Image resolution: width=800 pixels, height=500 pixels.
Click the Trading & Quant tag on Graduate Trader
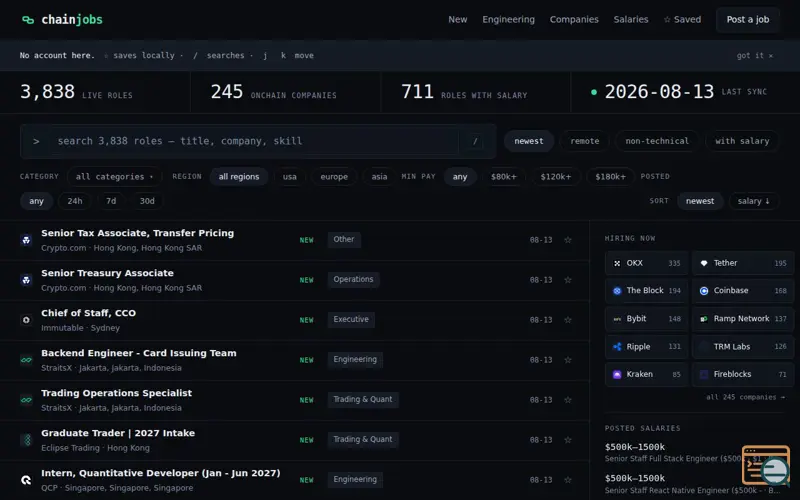363,439
